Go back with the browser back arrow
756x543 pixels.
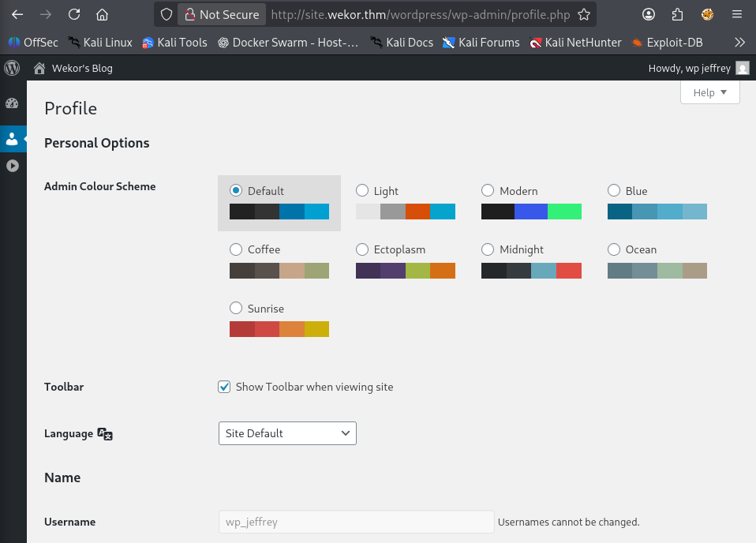(17, 14)
